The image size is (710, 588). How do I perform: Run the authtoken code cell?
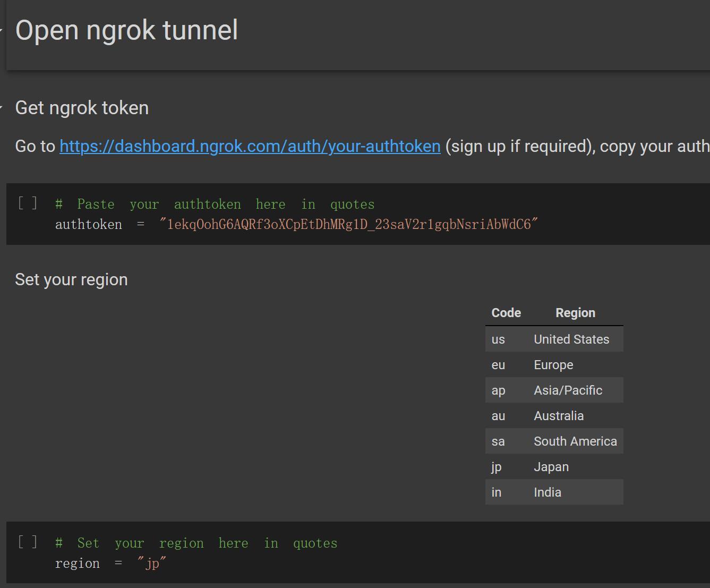coord(28,203)
